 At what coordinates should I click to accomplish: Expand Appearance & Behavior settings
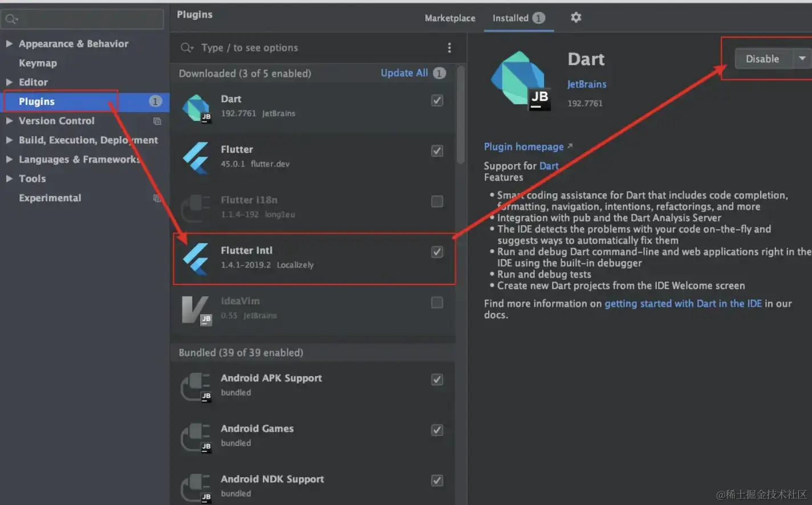[9, 43]
